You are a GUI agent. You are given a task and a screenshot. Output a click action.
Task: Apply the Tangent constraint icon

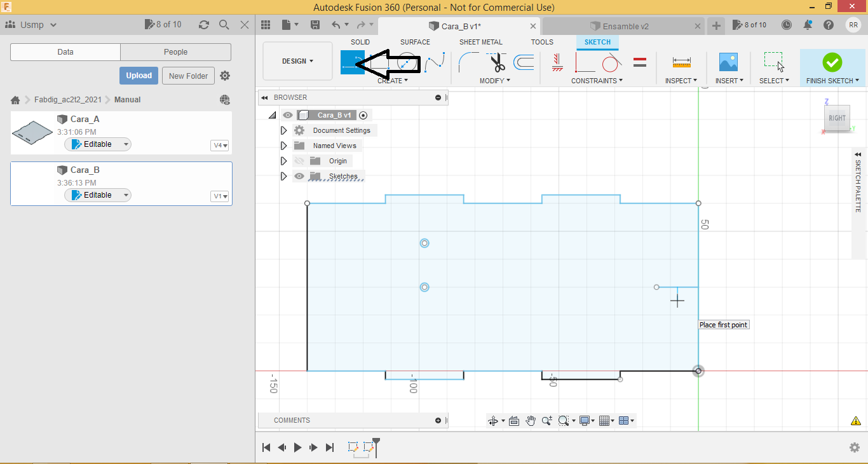pos(612,62)
